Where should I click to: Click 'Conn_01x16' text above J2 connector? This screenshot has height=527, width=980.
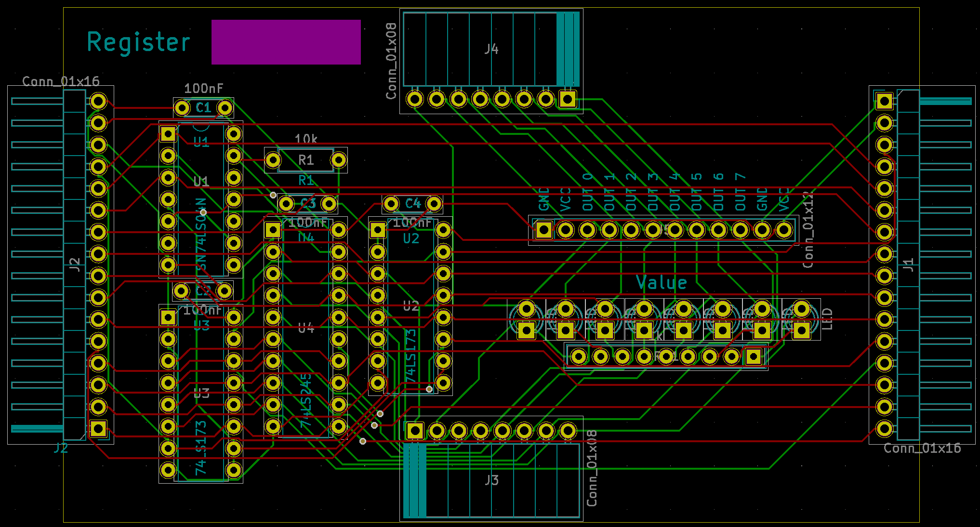click(x=61, y=81)
